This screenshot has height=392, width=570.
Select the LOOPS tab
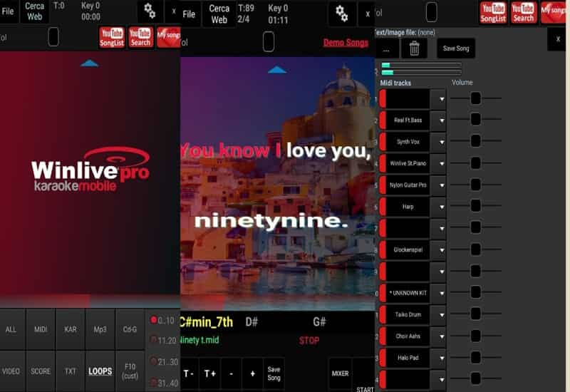click(100, 371)
